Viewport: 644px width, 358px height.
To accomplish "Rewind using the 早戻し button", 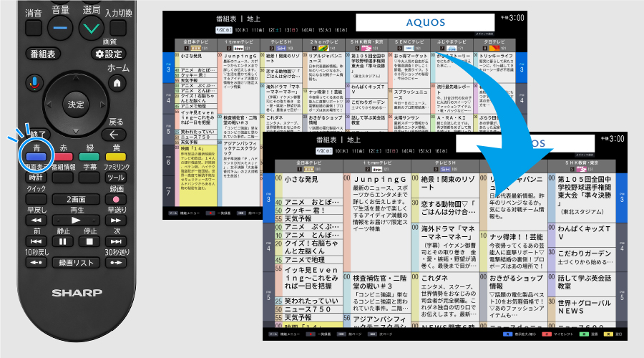I will (x=36, y=221).
